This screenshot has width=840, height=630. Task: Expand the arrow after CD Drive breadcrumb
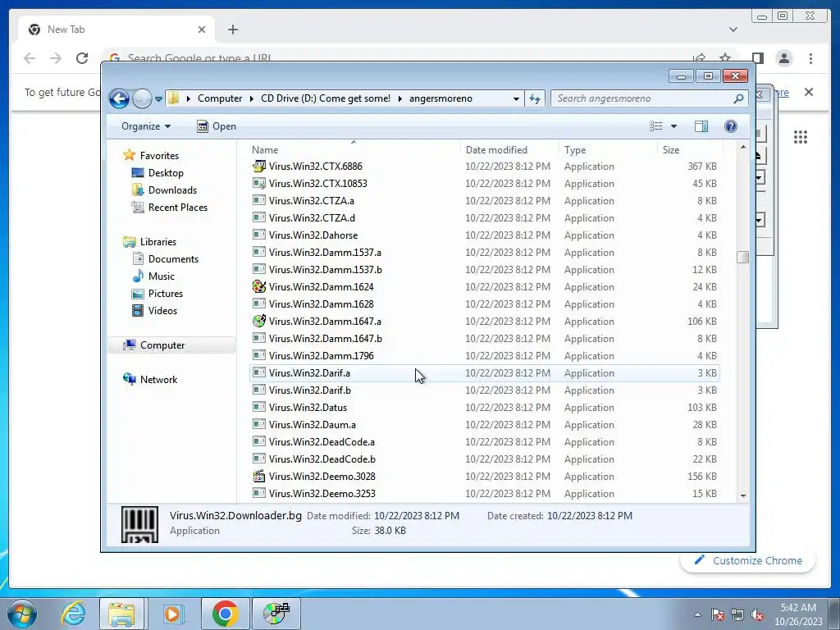[x=399, y=98]
